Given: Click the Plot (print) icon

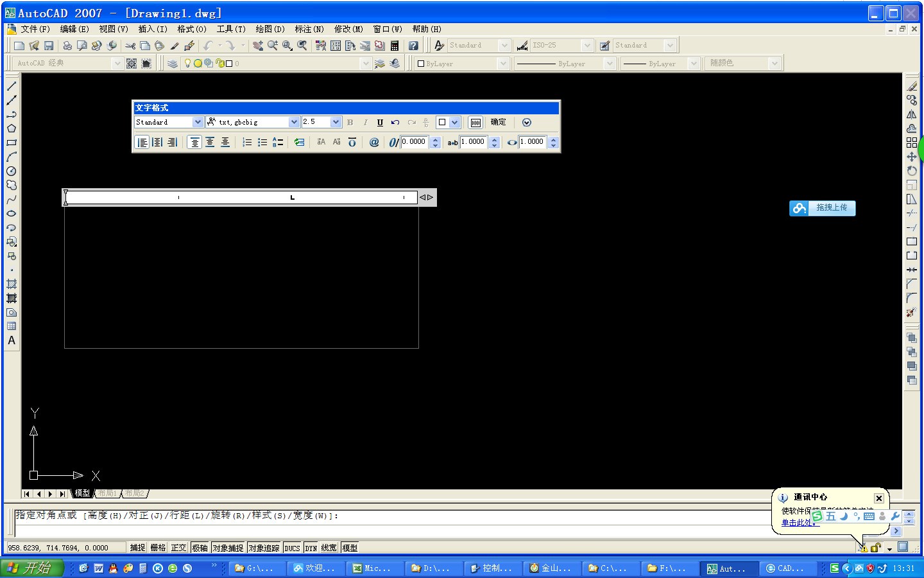Looking at the screenshot, I should click(x=67, y=46).
